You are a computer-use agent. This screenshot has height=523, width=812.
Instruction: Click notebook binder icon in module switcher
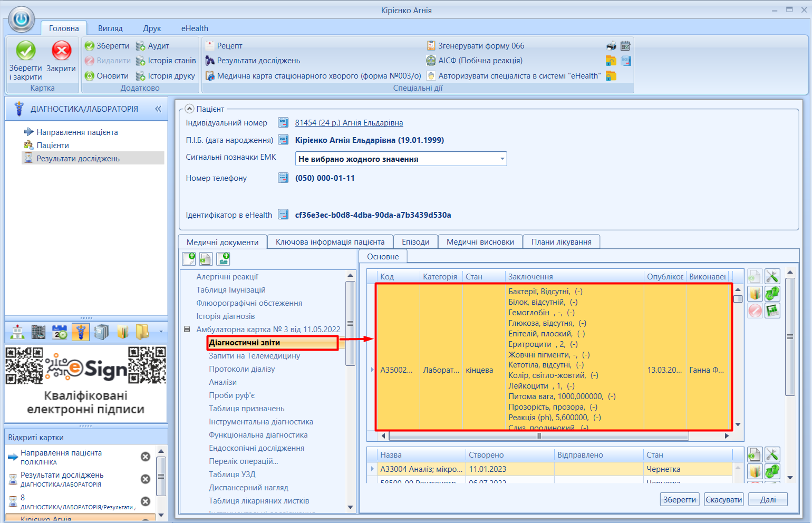click(x=102, y=332)
